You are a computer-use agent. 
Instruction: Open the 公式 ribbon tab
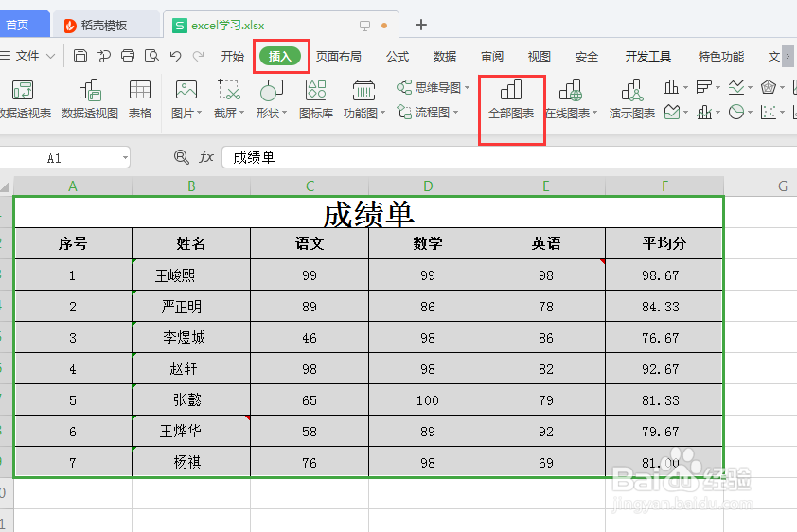click(398, 56)
